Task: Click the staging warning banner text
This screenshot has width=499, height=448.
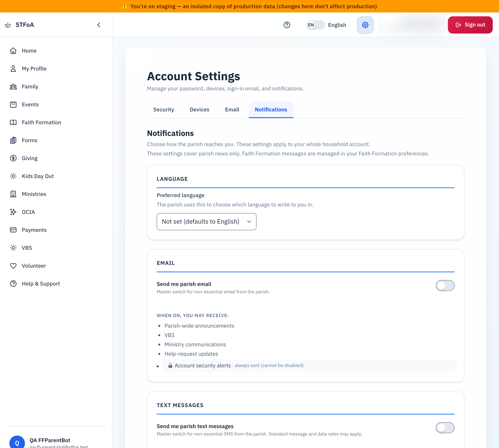Action: pyautogui.click(x=253, y=6)
